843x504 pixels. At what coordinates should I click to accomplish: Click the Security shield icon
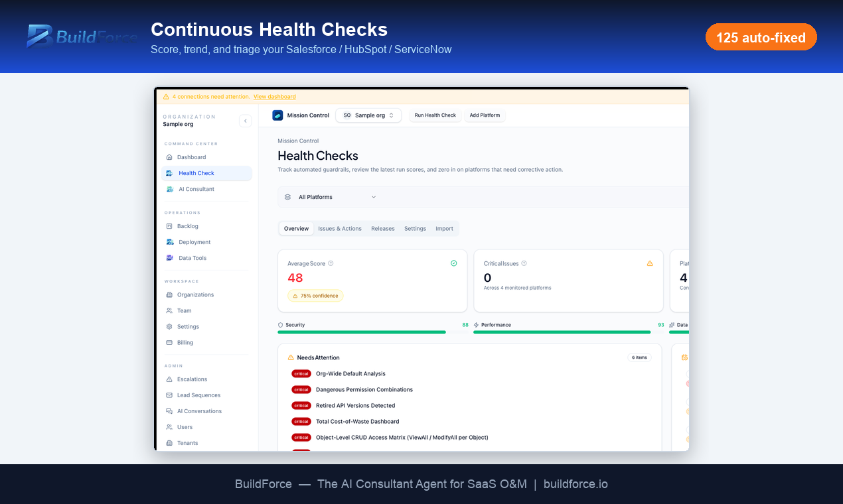point(280,325)
